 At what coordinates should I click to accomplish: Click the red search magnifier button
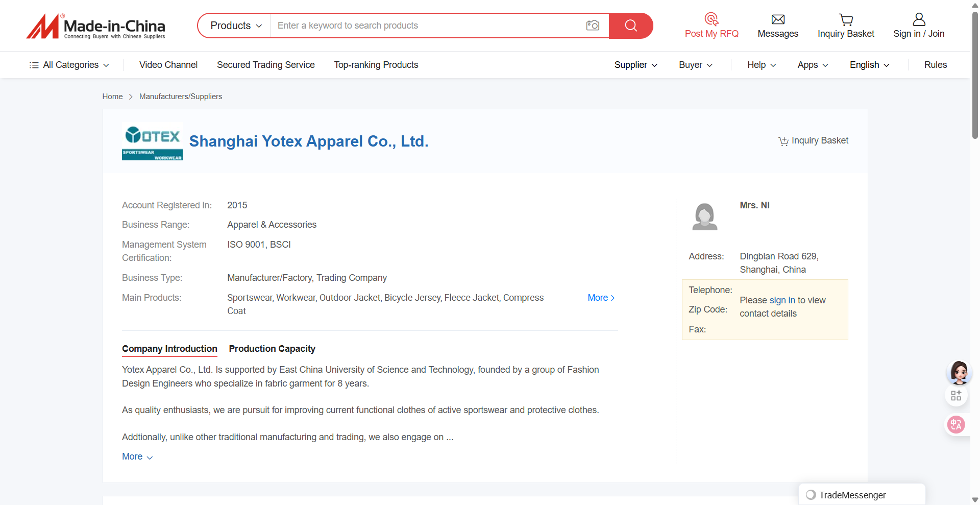click(x=631, y=26)
